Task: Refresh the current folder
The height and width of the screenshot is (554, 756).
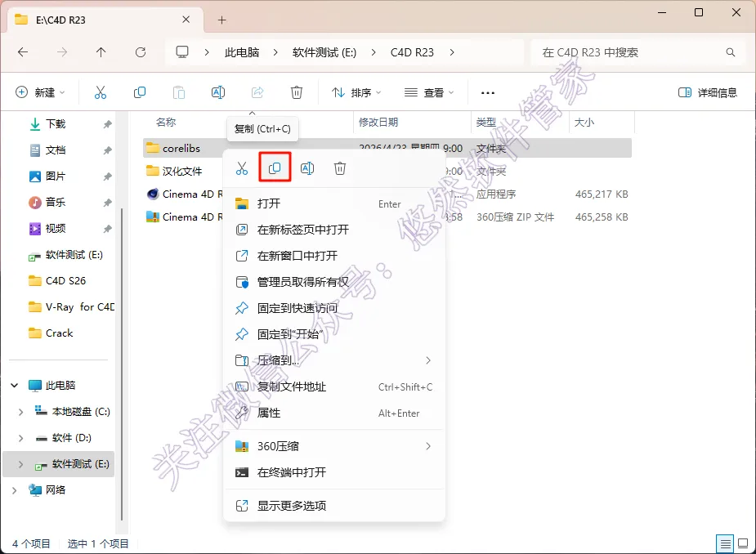Action: click(x=141, y=52)
